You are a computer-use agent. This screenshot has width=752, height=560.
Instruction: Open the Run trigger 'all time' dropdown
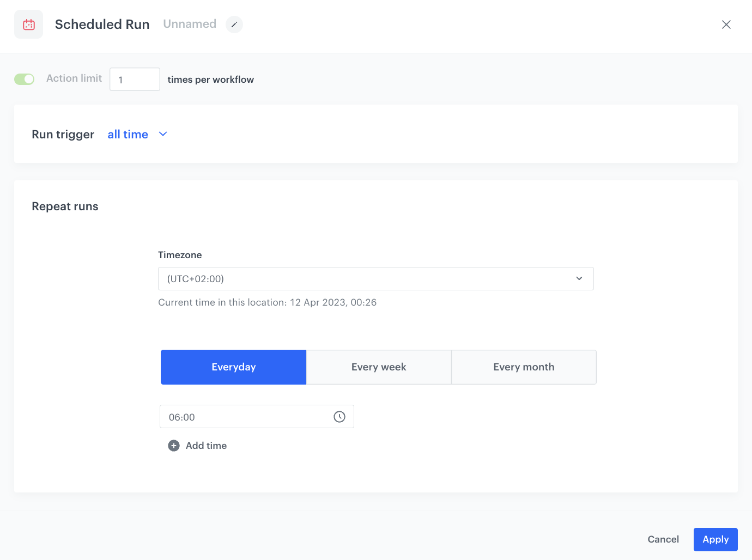tap(128, 135)
